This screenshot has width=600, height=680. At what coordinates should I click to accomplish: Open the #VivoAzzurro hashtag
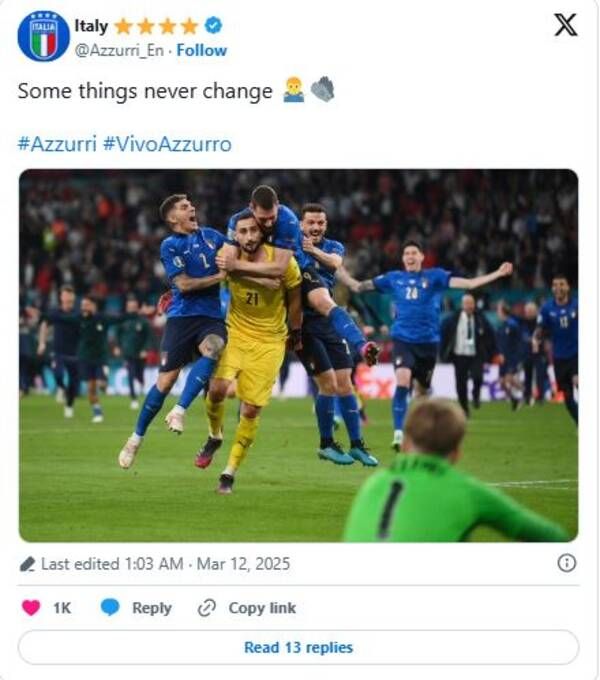(167, 144)
